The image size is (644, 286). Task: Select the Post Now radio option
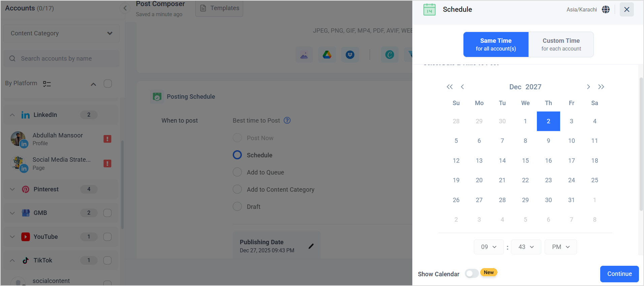(x=237, y=138)
